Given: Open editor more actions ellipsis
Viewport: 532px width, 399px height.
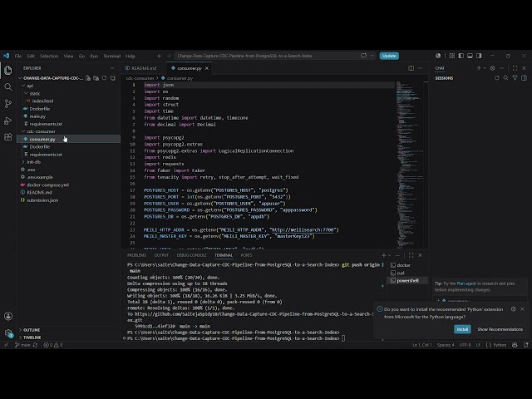Looking at the screenshot, I should tap(421, 68).
